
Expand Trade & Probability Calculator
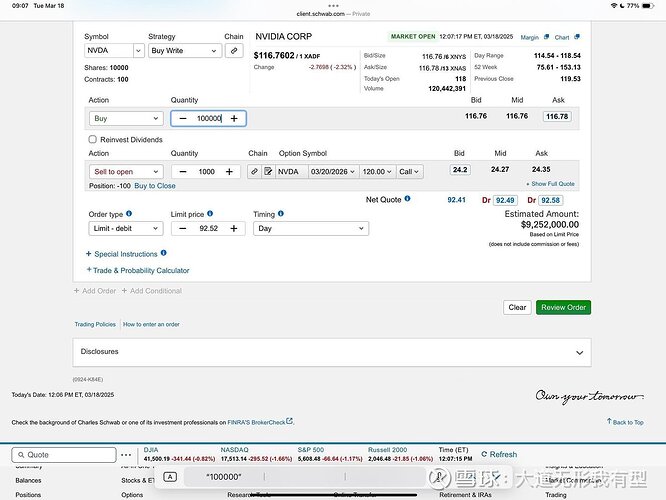(x=138, y=271)
